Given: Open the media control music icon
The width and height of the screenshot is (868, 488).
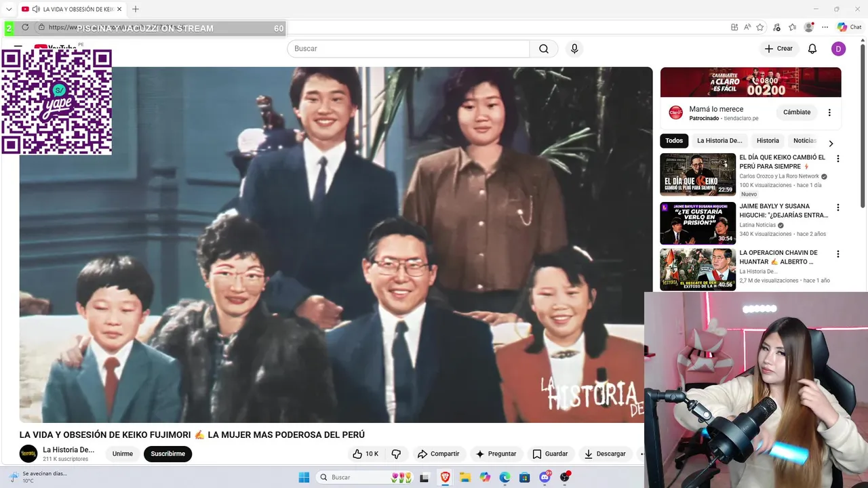Looking at the screenshot, I should coord(777,27).
